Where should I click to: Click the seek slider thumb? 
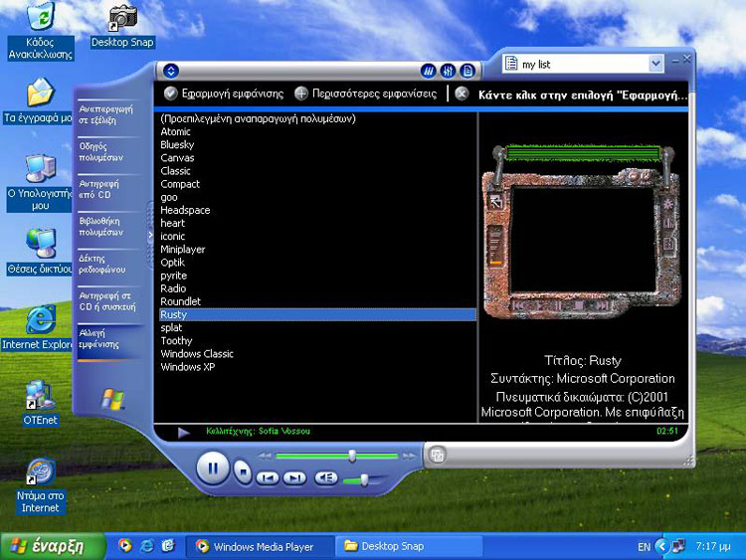click(x=352, y=456)
